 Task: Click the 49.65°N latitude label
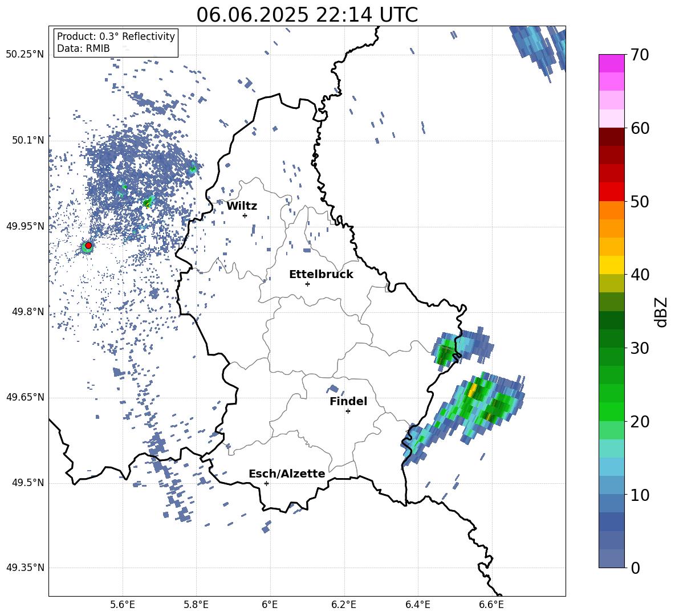coord(25,397)
